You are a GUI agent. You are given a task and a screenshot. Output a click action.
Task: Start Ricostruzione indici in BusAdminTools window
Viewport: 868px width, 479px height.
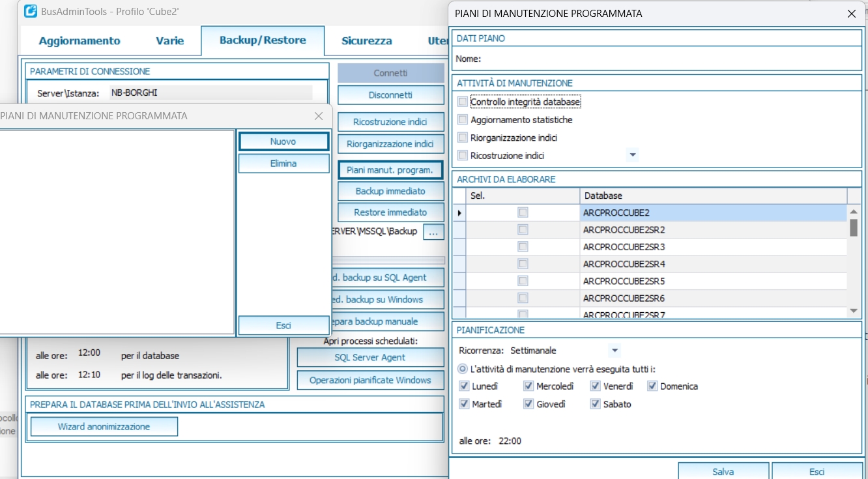(x=390, y=122)
